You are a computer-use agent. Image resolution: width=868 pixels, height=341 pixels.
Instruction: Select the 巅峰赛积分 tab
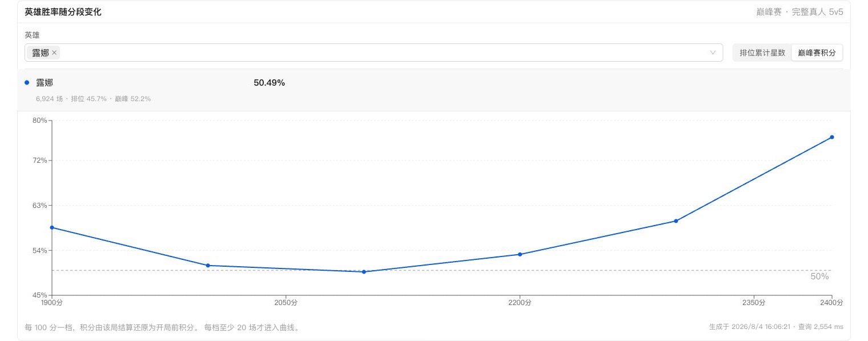click(817, 53)
